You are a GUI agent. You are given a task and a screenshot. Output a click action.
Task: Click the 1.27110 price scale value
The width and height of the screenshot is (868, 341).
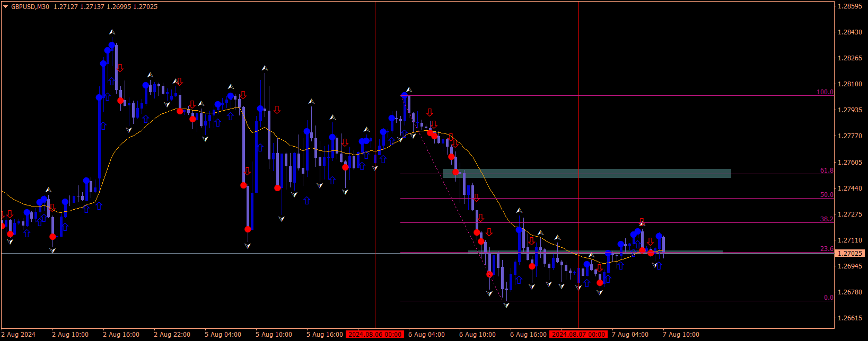[850, 240]
